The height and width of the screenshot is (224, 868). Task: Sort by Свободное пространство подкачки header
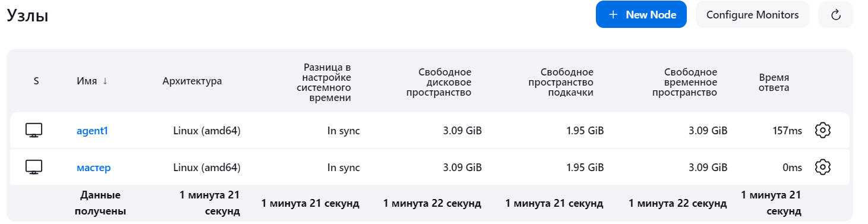click(561, 82)
